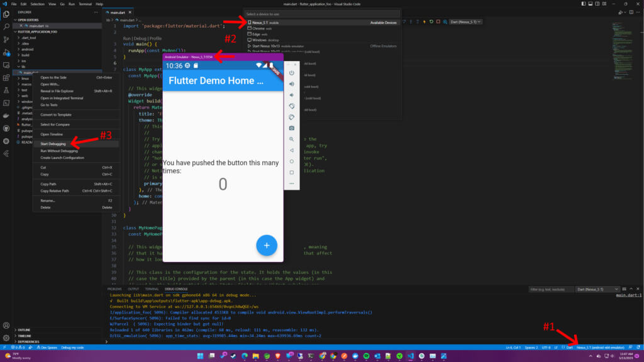The width and height of the screenshot is (644, 362).
Task: Click the Nexus_5_1 device indicator in status bar
Action: (x=599, y=346)
